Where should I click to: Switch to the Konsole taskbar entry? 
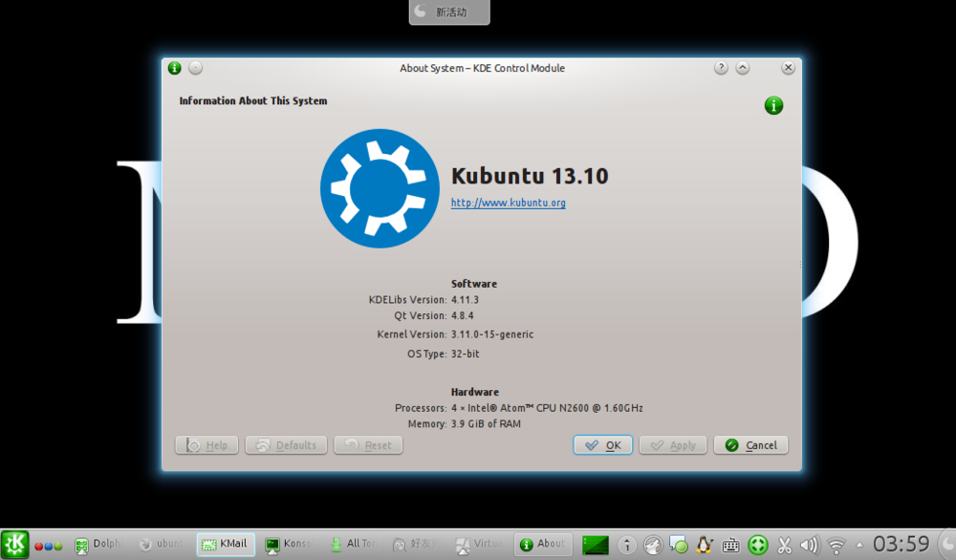pyautogui.click(x=290, y=544)
